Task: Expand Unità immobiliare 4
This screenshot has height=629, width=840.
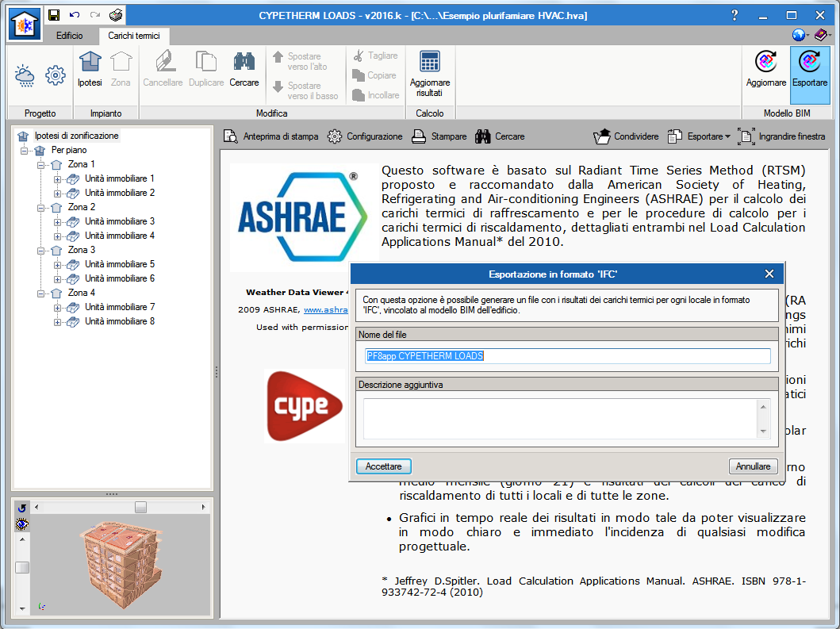Action: click(x=57, y=236)
